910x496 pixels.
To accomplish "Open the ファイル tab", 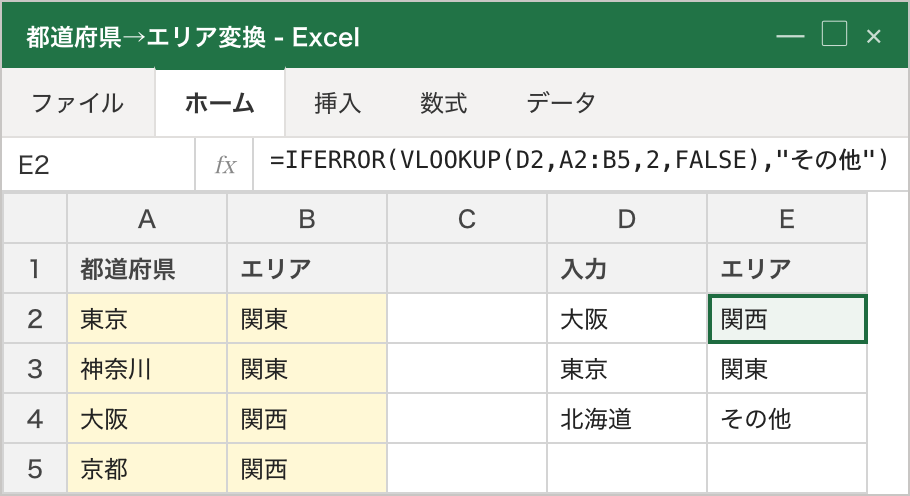I will coord(78,103).
